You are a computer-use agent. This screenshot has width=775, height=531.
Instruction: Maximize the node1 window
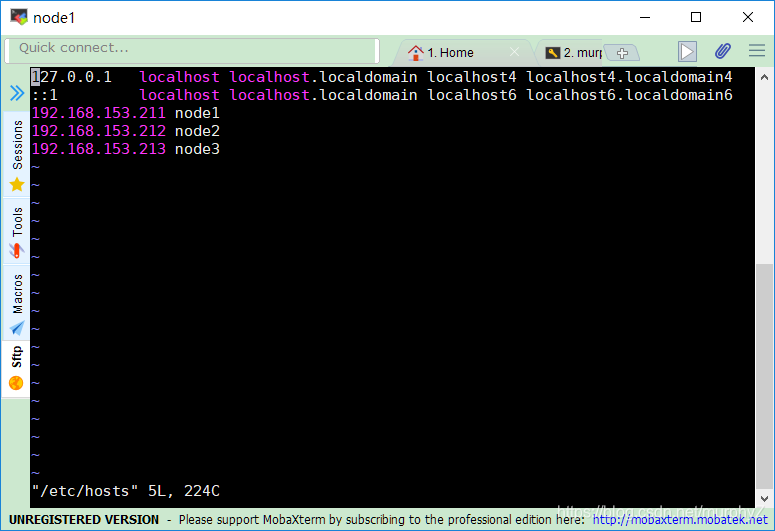pyautogui.click(x=696, y=17)
